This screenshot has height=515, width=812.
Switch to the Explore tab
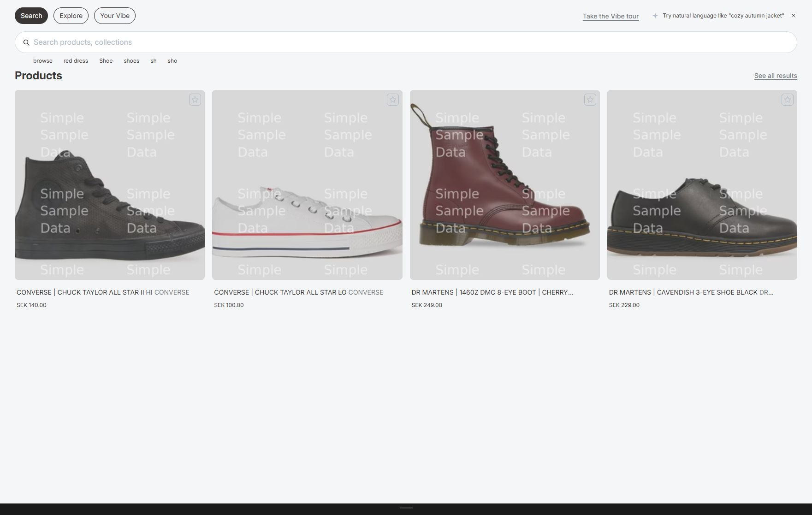tap(71, 16)
